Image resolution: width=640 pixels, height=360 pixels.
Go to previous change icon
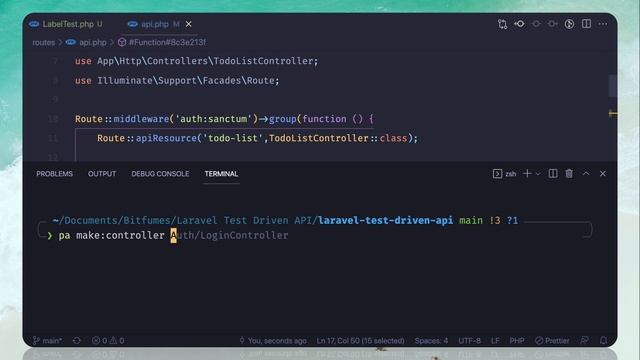click(x=536, y=24)
